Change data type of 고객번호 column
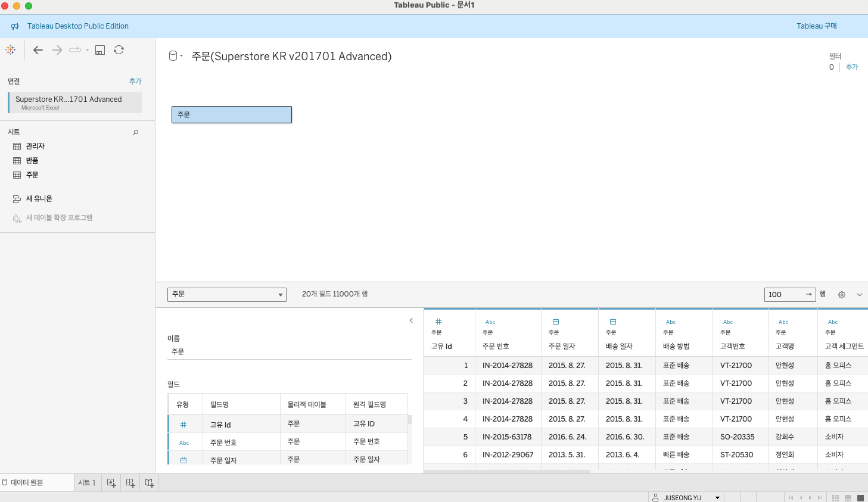The width and height of the screenshot is (868, 502). (x=728, y=322)
